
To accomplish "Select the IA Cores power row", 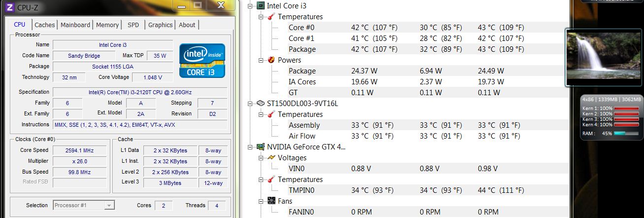I will click(x=428, y=82).
